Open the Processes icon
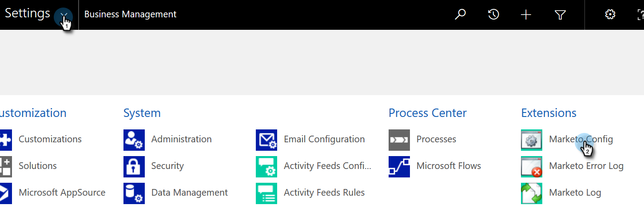Image resolution: width=644 pixels, height=209 pixels. [x=399, y=140]
